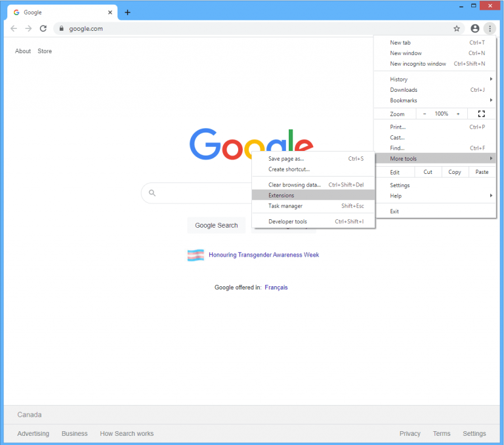Click the Google logo
Viewport: 504px width, 445px height.
click(251, 144)
